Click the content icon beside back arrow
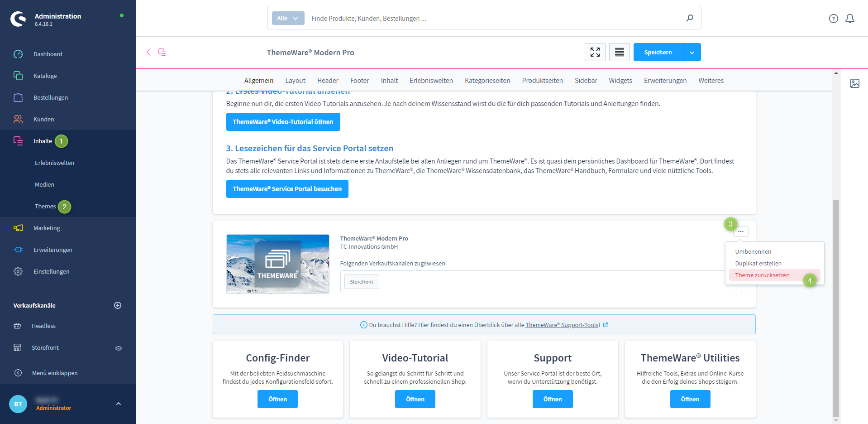The height and width of the screenshot is (424, 868). point(162,52)
